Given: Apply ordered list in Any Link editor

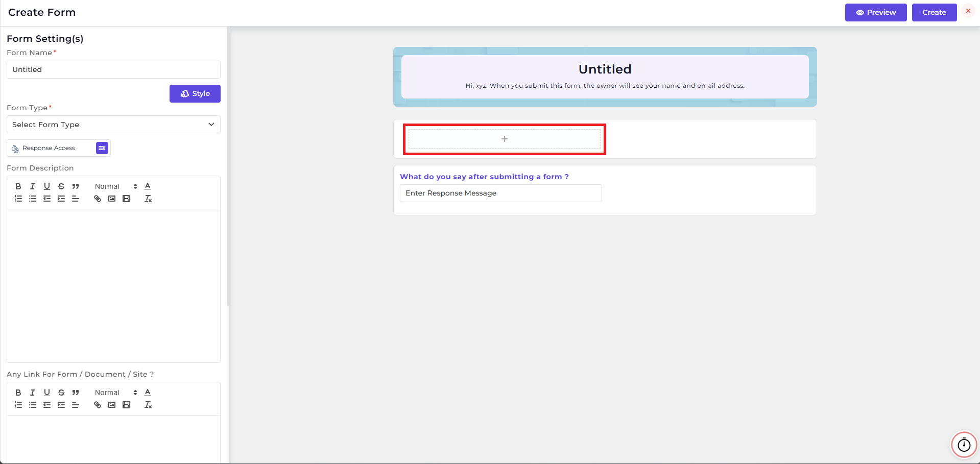Looking at the screenshot, I should 18,405.
